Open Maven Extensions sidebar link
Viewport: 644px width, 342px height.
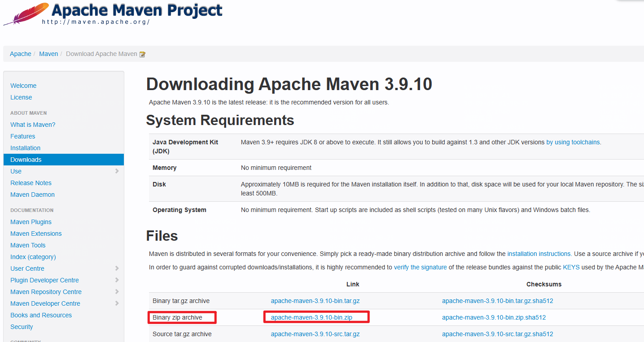pyautogui.click(x=36, y=234)
